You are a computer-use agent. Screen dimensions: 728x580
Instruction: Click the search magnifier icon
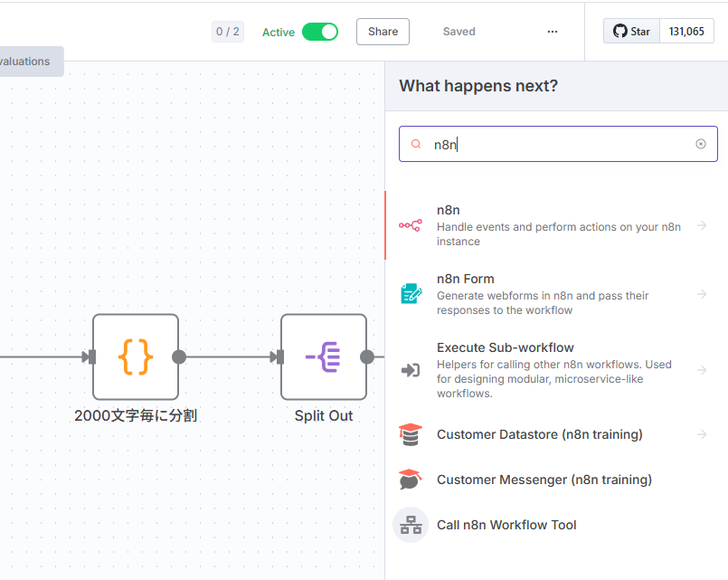coord(416,144)
